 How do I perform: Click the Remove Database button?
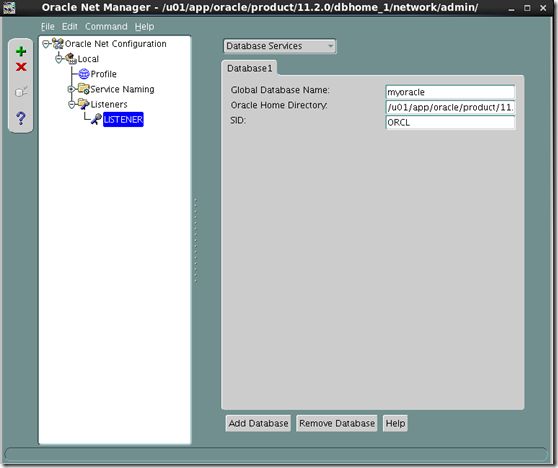point(337,423)
